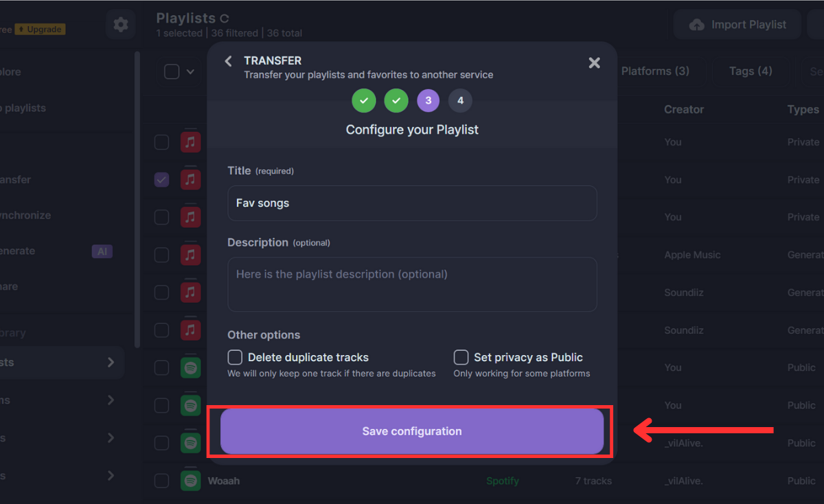The width and height of the screenshot is (824, 504).
Task: Open the select-all dropdown arrow in header
Action: coord(190,71)
